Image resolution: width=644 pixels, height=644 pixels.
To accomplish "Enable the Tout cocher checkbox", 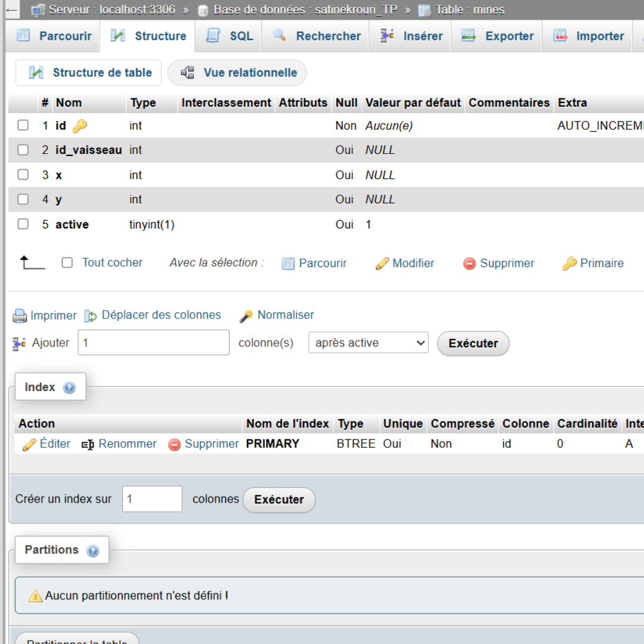I will coord(67,263).
